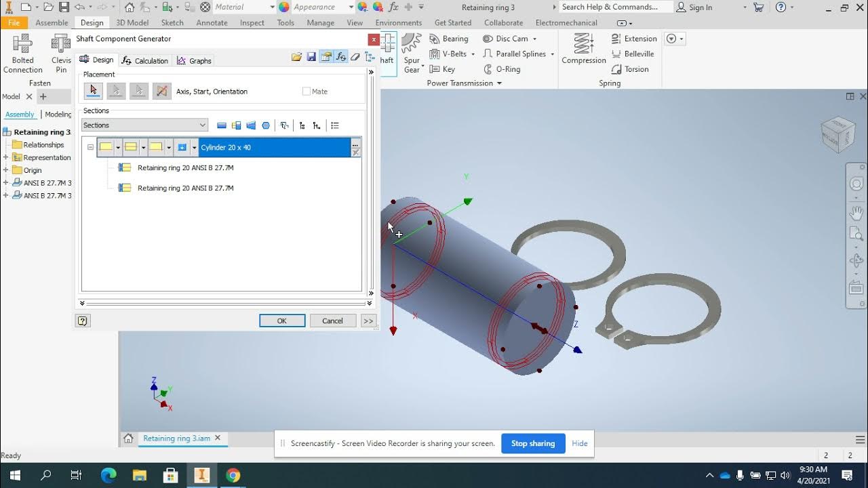Switch to the Modeling browser tab
This screenshot has width=868, height=488.
tap(58, 115)
